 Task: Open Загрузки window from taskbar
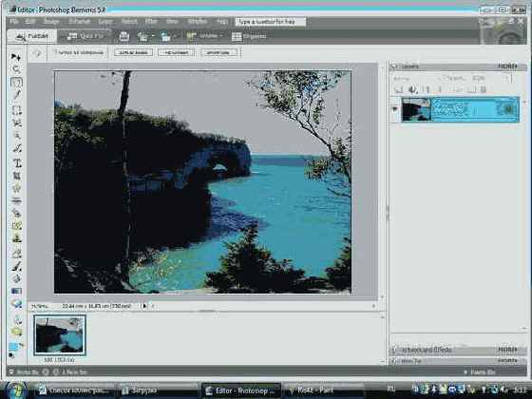pyautogui.click(x=159, y=390)
